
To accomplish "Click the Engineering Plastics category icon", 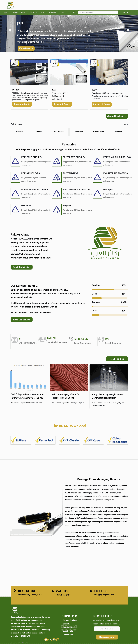I will (97, 177).
